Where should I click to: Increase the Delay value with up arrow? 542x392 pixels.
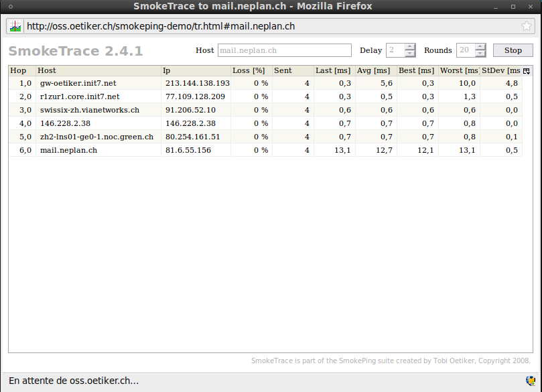[x=411, y=47]
